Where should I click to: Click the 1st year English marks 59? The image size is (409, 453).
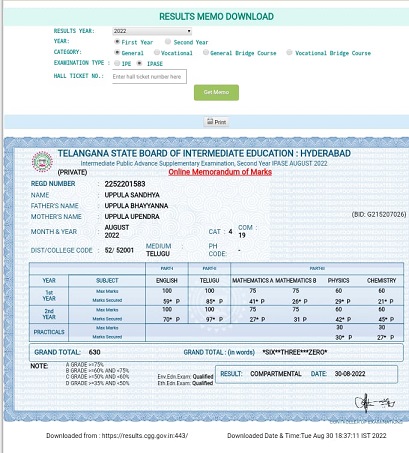[x=167, y=301]
